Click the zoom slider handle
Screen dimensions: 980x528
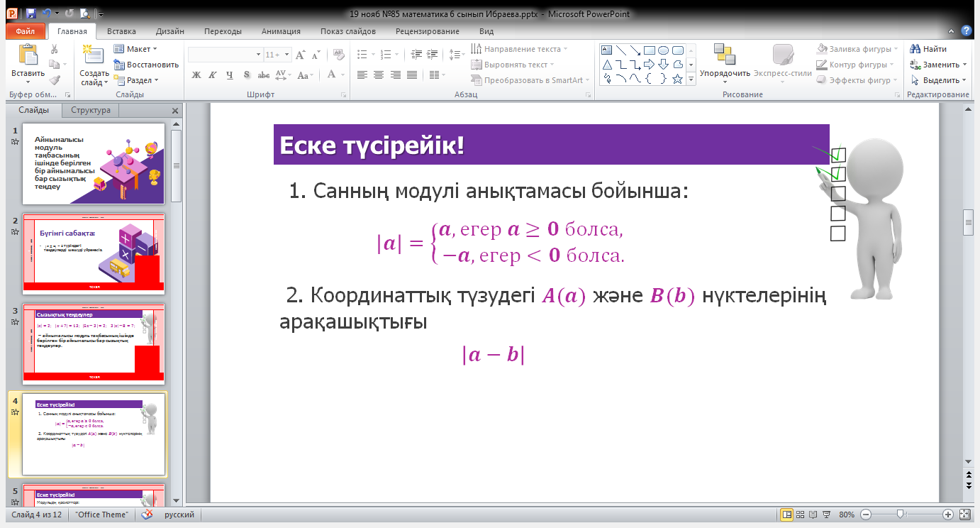900,514
